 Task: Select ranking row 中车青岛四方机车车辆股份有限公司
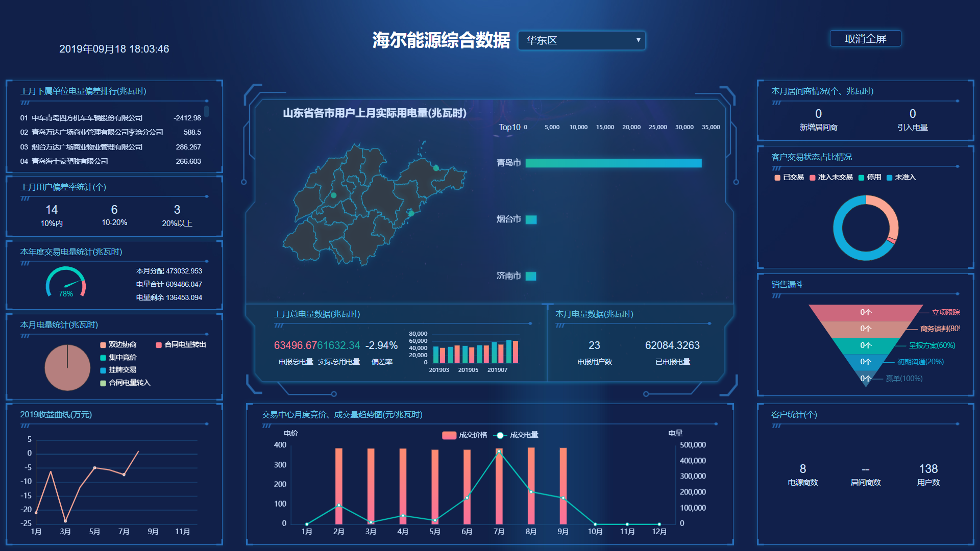(x=111, y=118)
